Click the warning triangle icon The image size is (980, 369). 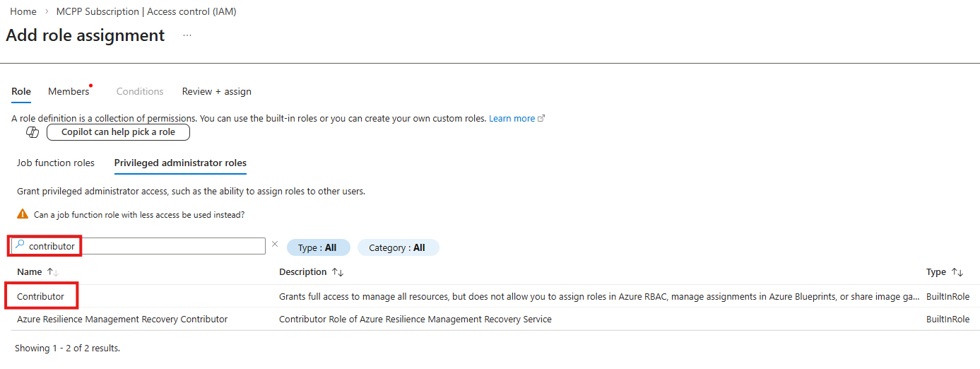[x=23, y=214]
